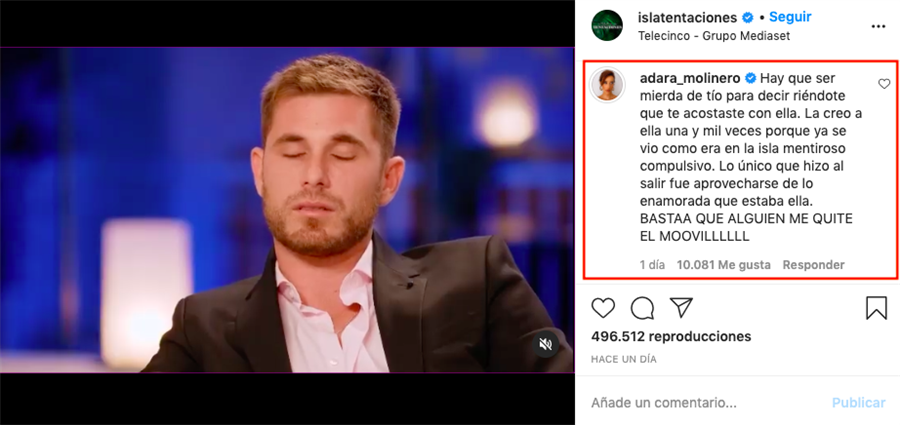The width and height of the screenshot is (900, 425).
Task: Save post with bookmark icon
Action: coord(876,308)
